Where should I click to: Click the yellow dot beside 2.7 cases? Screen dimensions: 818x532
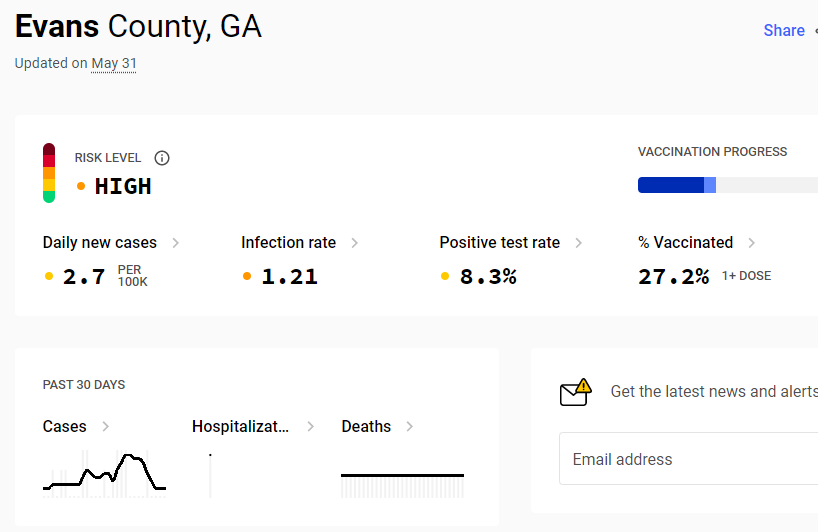pyautogui.click(x=49, y=276)
